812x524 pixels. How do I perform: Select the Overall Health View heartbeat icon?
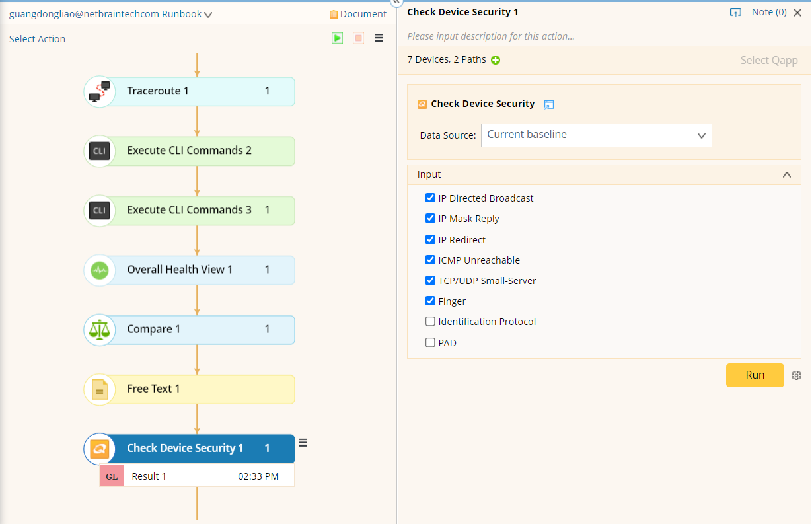[x=99, y=270]
